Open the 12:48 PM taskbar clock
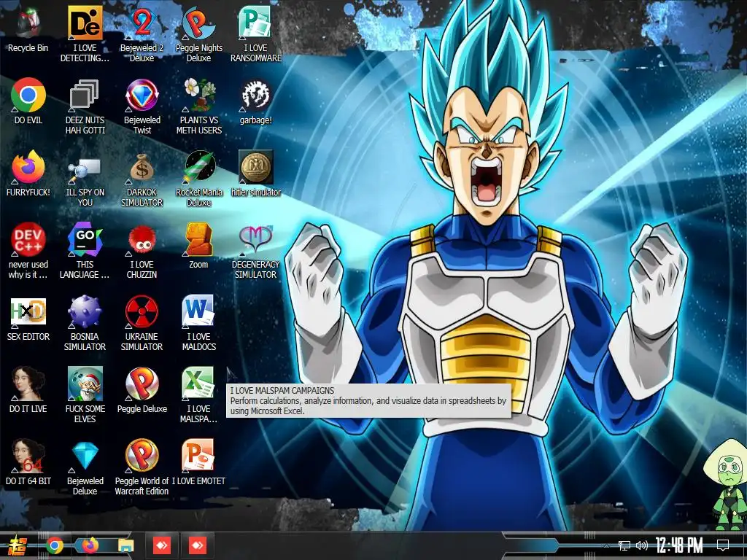747x560 pixels. point(679,545)
